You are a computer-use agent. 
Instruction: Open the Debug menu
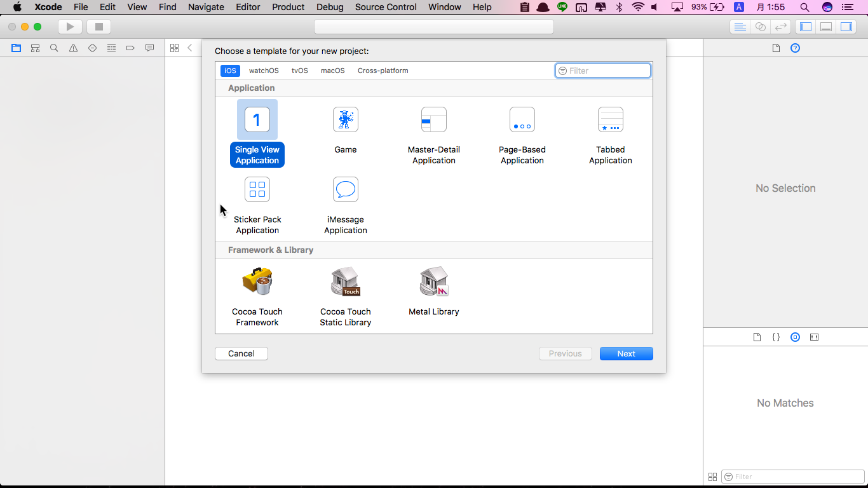point(330,7)
